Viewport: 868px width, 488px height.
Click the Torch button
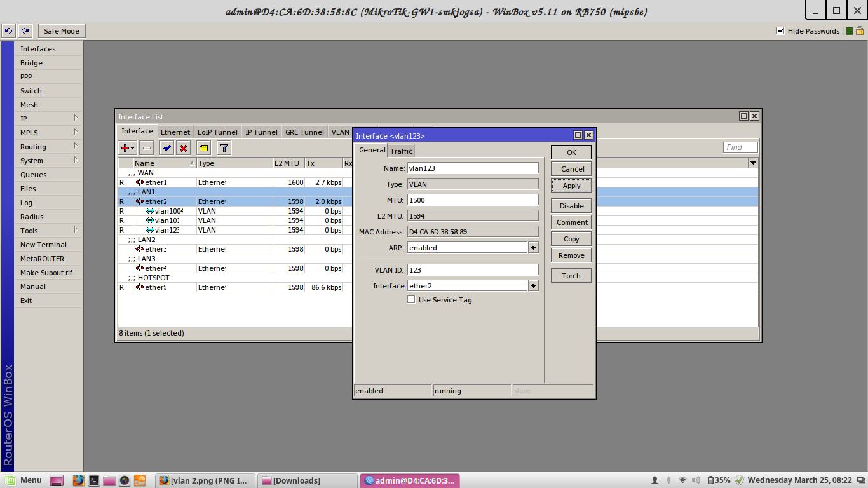(571, 276)
